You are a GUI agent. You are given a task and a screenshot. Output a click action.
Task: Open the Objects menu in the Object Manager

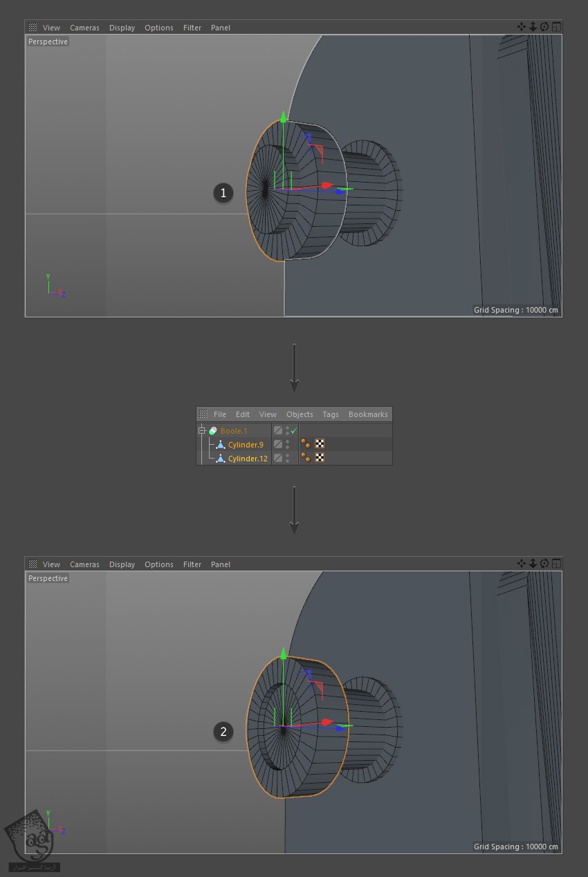click(300, 414)
